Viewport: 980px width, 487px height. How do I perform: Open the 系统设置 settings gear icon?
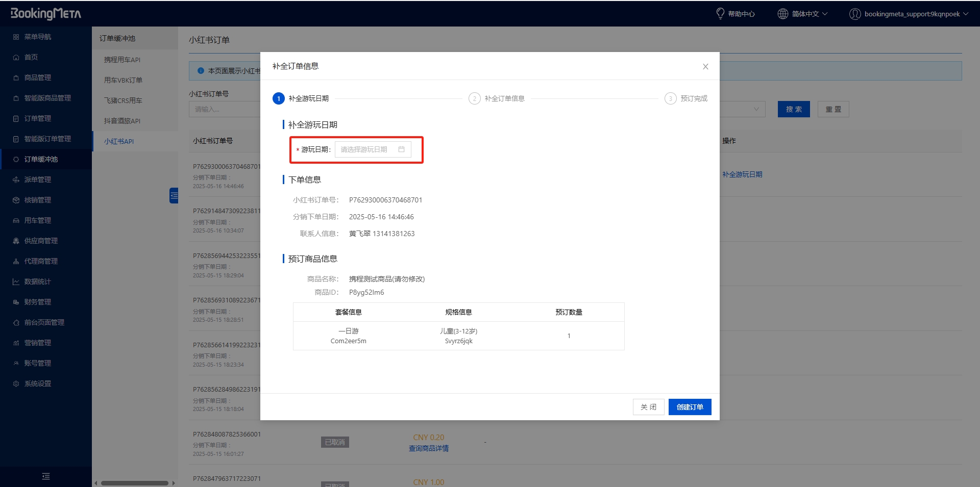pyautogui.click(x=16, y=383)
